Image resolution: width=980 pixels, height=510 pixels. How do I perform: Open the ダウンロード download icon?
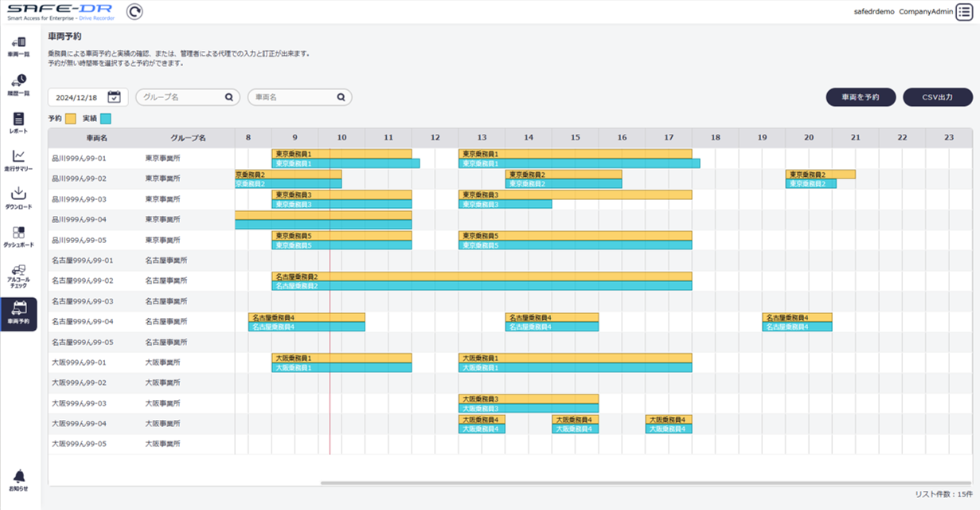pyautogui.click(x=19, y=196)
